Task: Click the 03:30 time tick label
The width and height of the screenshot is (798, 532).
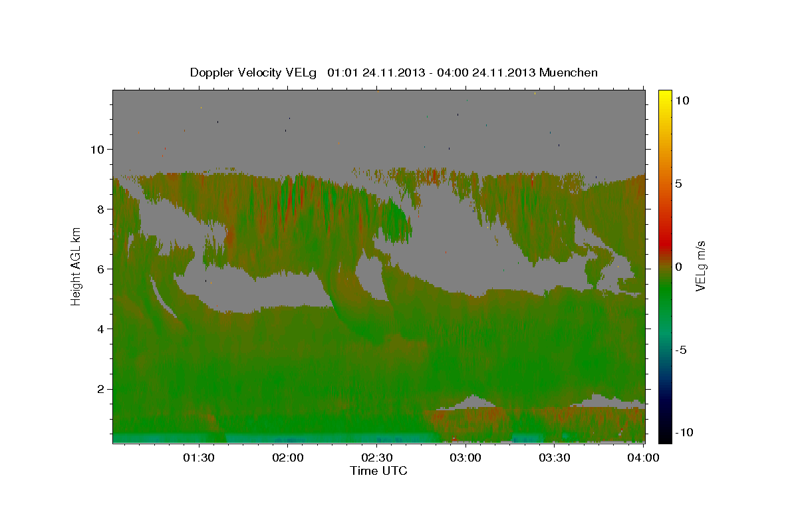Action: tap(555, 458)
